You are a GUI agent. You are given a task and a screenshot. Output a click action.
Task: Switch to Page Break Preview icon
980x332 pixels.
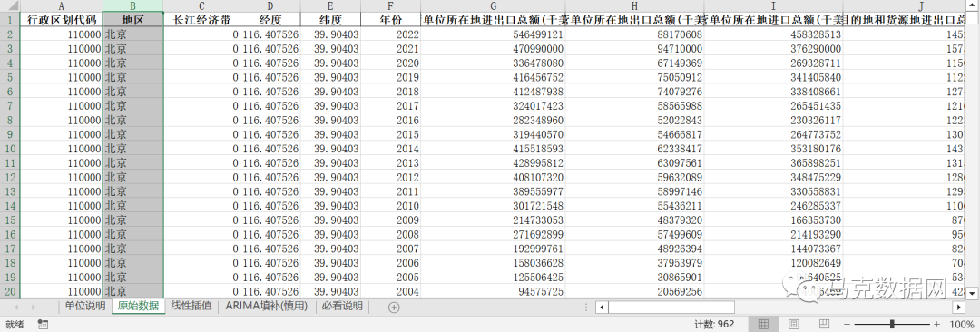(824, 324)
